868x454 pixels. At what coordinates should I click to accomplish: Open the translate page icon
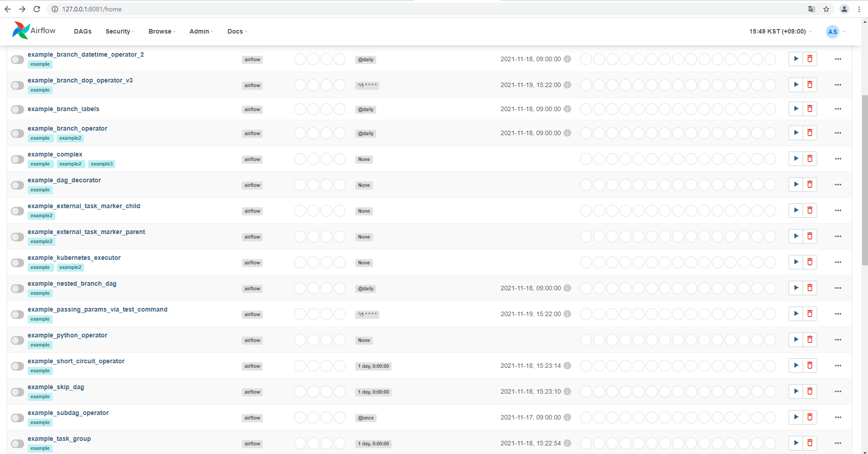pos(812,9)
